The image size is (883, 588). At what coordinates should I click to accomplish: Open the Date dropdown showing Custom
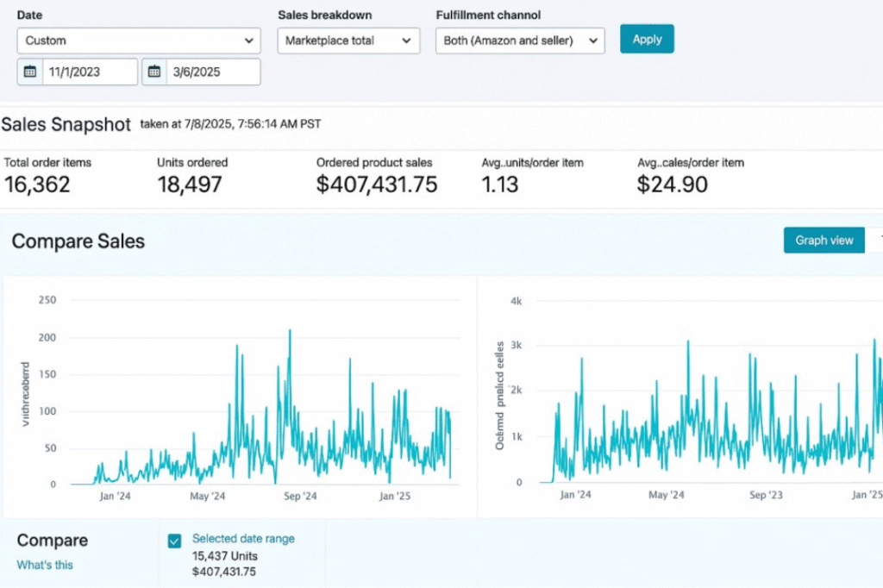[x=138, y=41]
